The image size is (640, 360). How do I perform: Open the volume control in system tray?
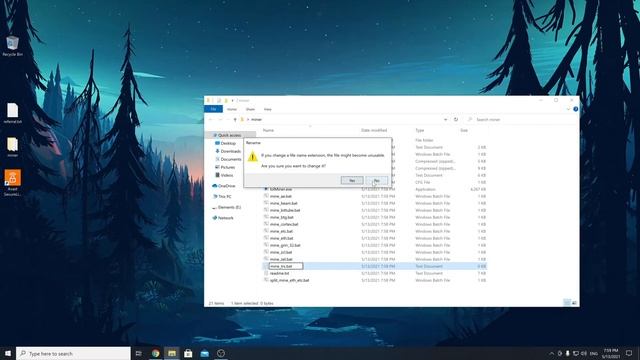click(584, 353)
